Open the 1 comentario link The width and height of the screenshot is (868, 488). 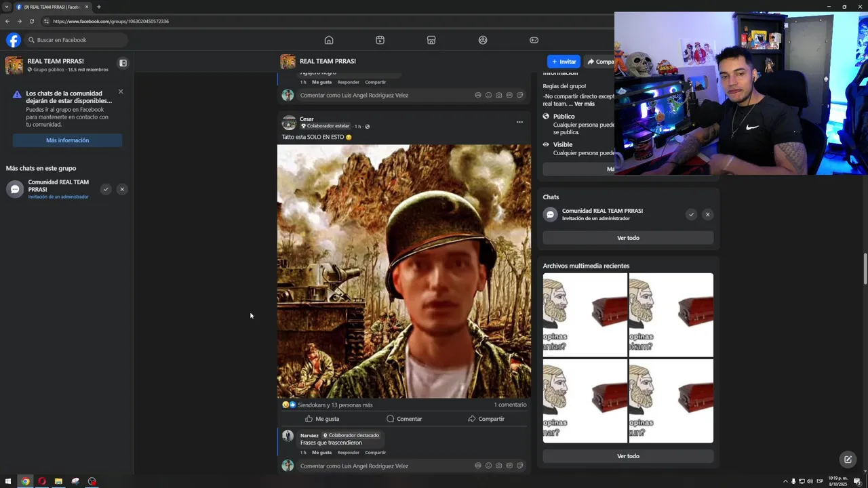(x=510, y=405)
